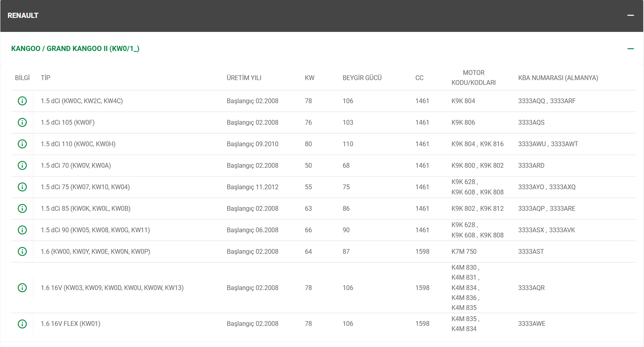Collapse the Kangoo / Grand Kangoo II minus icon
This screenshot has height=347, width=644.
[x=630, y=49]
